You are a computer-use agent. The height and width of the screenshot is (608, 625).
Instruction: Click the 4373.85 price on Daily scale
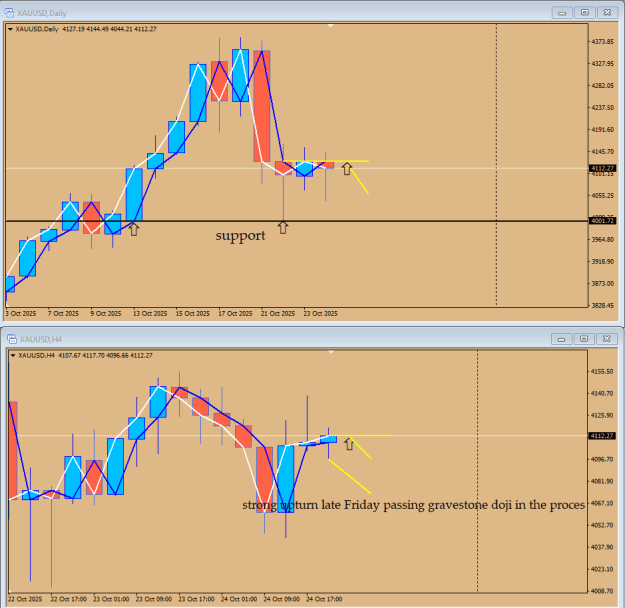pyautogui.click(x=602, y=42)
